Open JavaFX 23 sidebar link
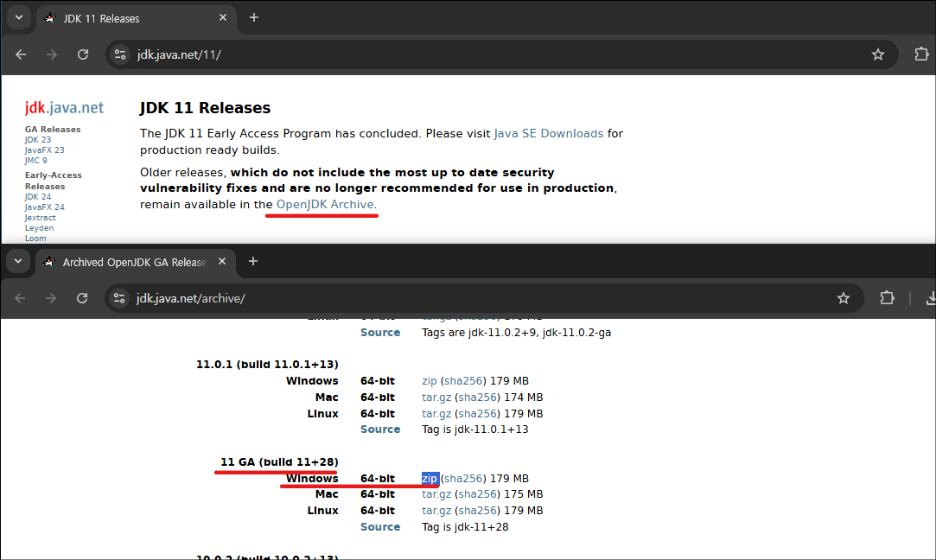 click(44, 150)
